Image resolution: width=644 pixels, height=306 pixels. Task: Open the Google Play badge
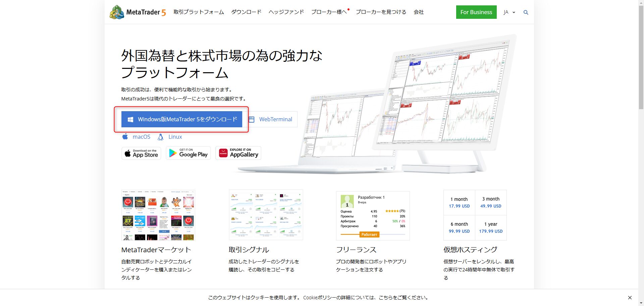[188, 153]
